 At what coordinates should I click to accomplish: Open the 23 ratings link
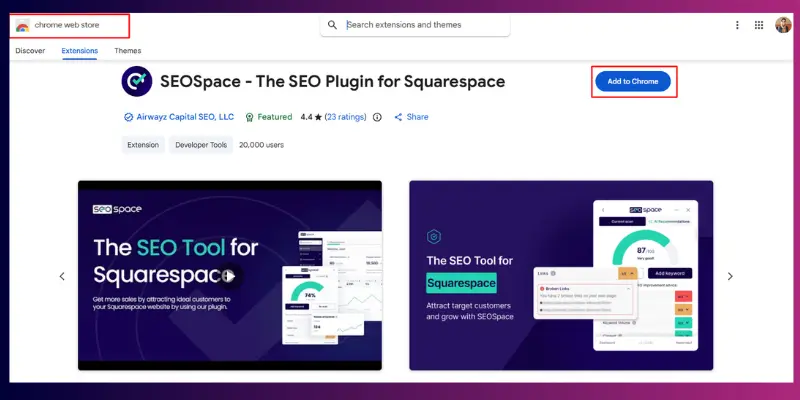pyautogui.click(x=345, y=117)
